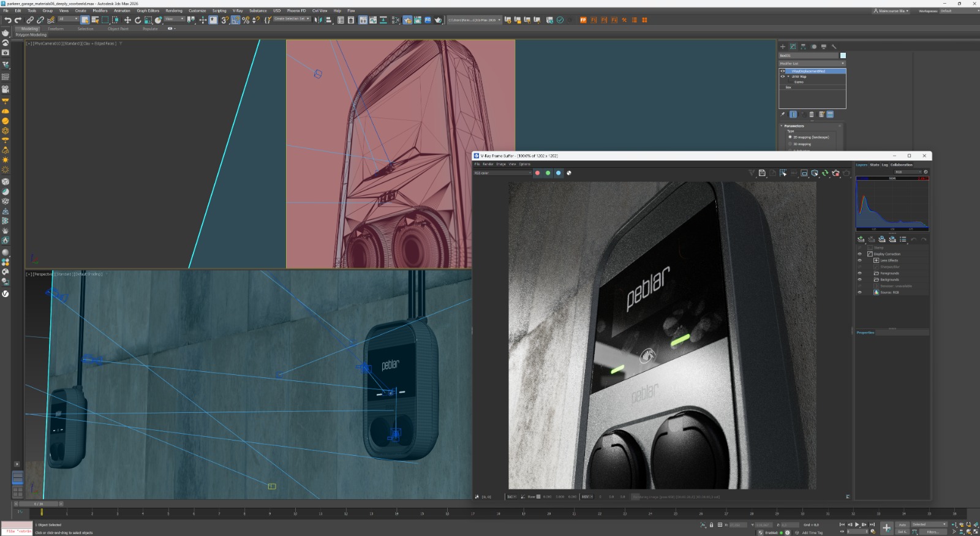Activate the Select Object tool
Screen dimensions: 980x536
point(85,20)
